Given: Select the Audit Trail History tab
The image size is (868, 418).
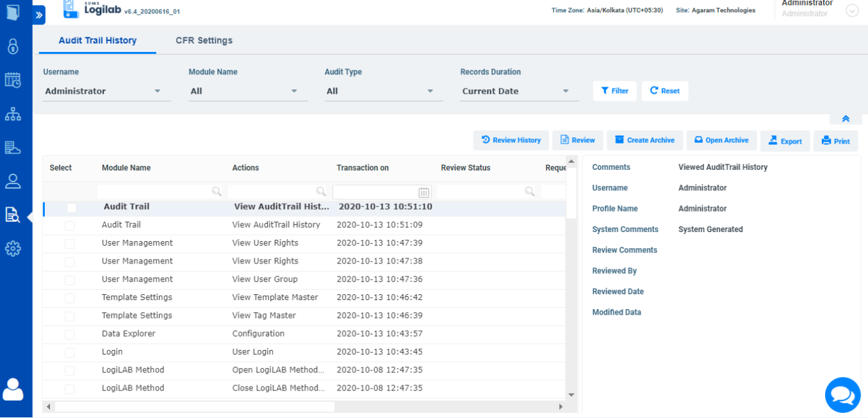Looking at the screenshot, I should pos(97,40).
